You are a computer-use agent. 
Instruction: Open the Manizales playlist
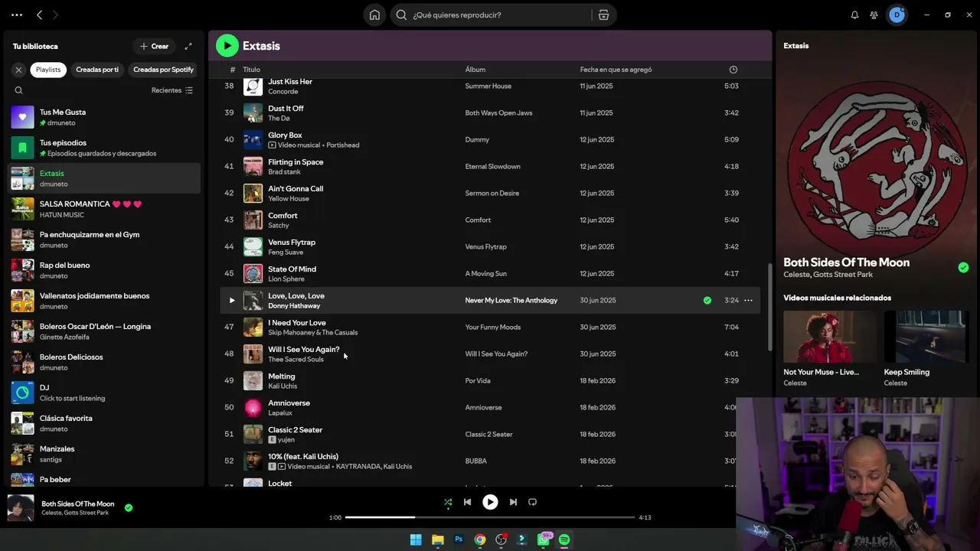click(x=104, y=454)
